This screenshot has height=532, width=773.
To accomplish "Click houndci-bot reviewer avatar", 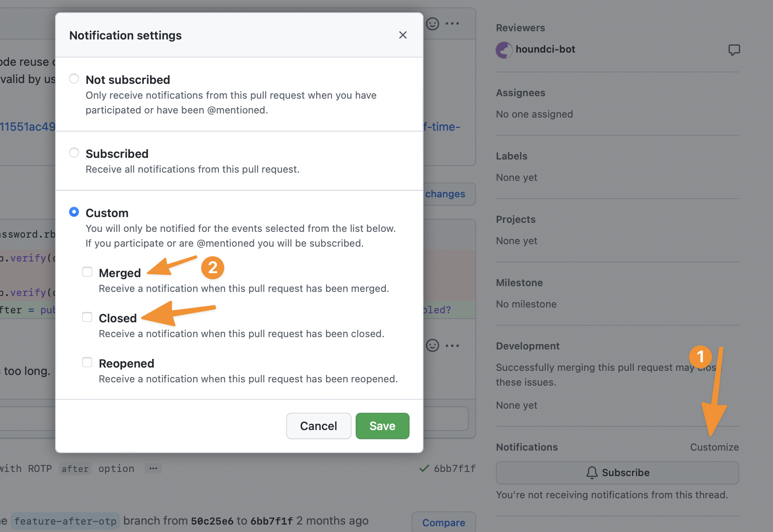I will [x=504, y=50].
